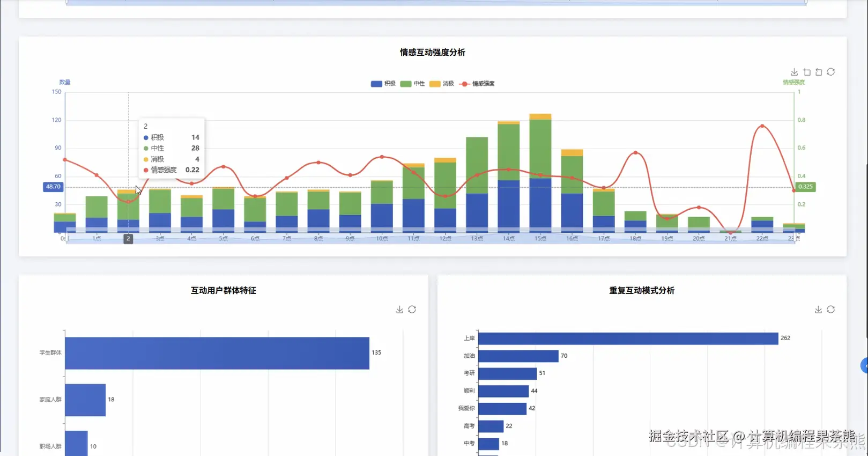
Task: Click the 0.22 情感强度 value in tooltip
Action: coord(192,170)
